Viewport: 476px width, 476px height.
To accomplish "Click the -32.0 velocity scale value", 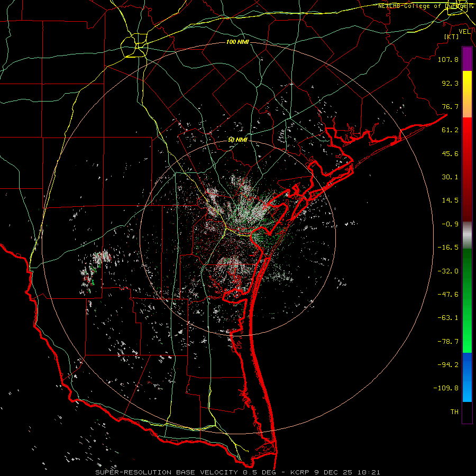I will point(448,271).
